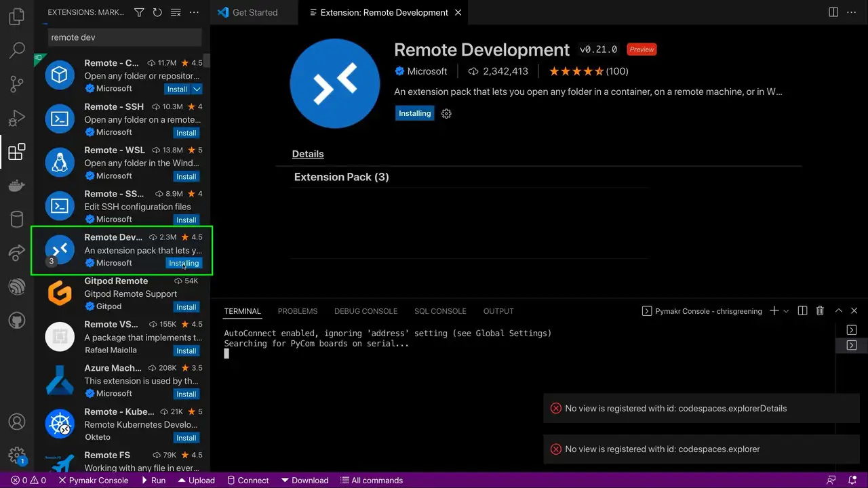Click the Install button for Remote - SSH
Viewport: 868px width, 488px height.
186,133
